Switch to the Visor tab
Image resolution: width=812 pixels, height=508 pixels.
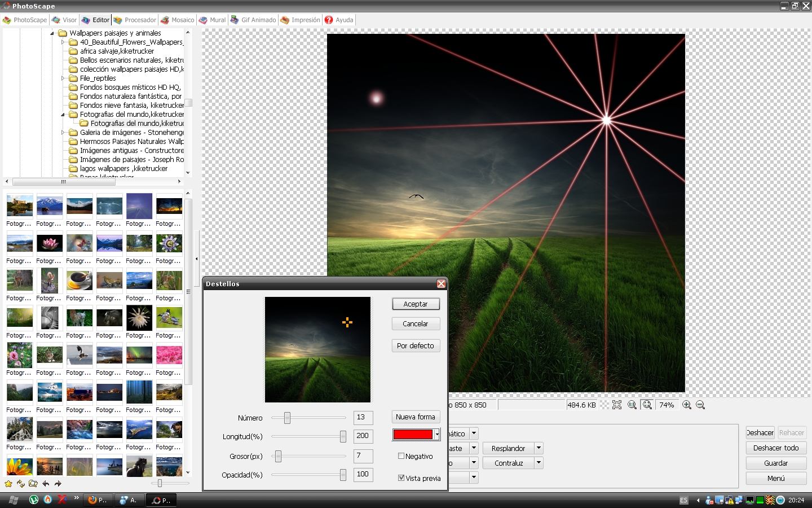tap(64, 20)
